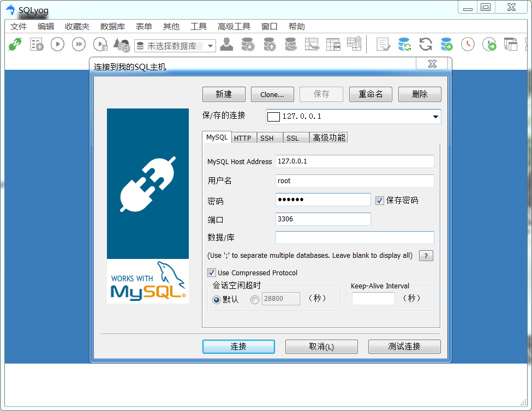Select the custom timeout radio button
Screen dimensions: 532x411
point(255,300)
